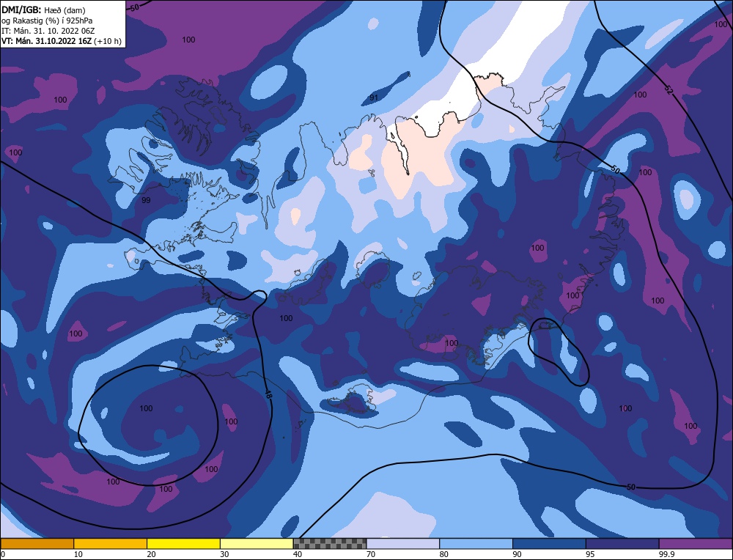Image resolution: width=733 pixels, height=560 pixels.
Task: Click the '48' height contour label
Action: [268, 395]
